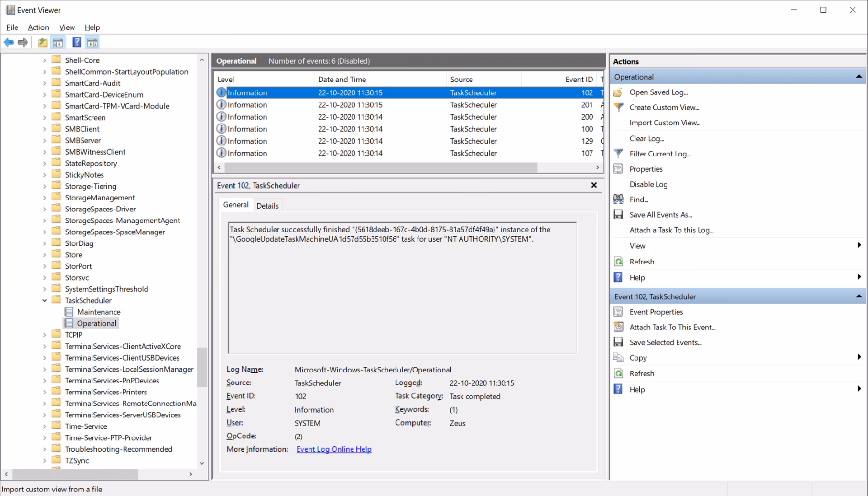The width and height of the screenshot is (868, 496).
Task: Refresh the Operational log
Action: coord(642,262)
